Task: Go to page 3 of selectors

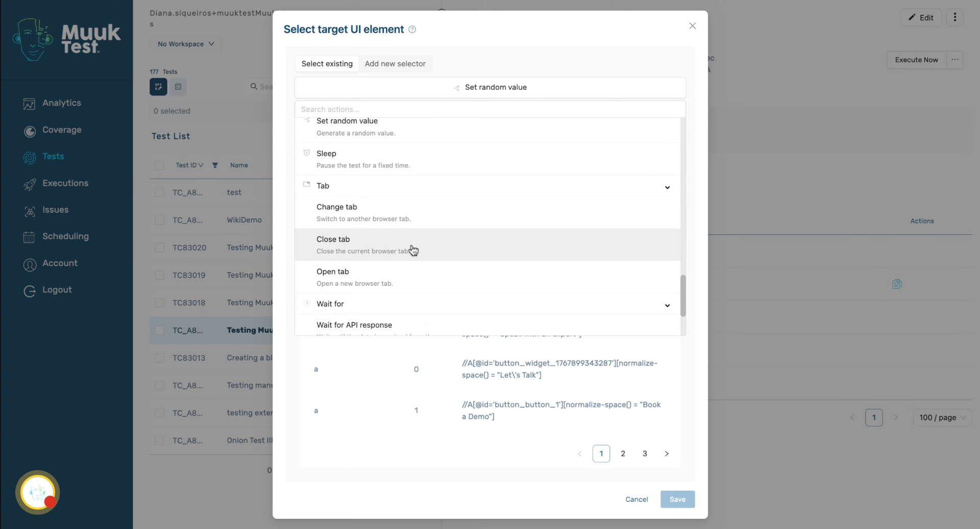Action: (x=645, y=453)
